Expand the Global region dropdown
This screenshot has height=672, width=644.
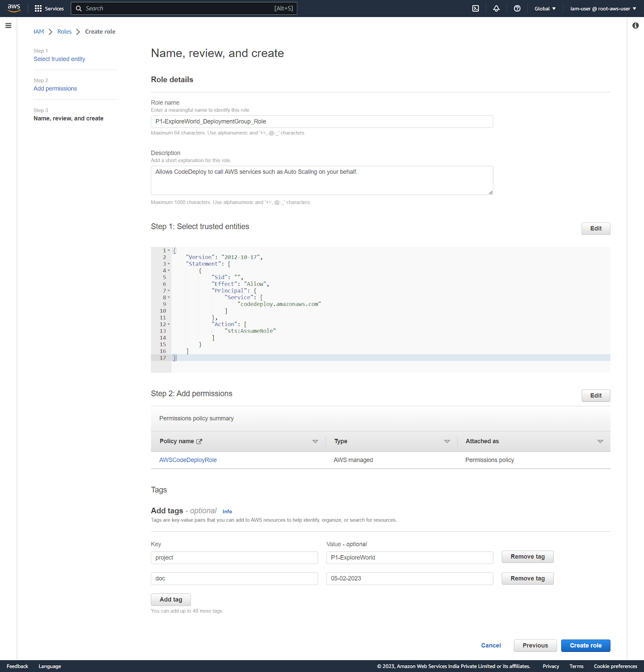tap(545, 8)
